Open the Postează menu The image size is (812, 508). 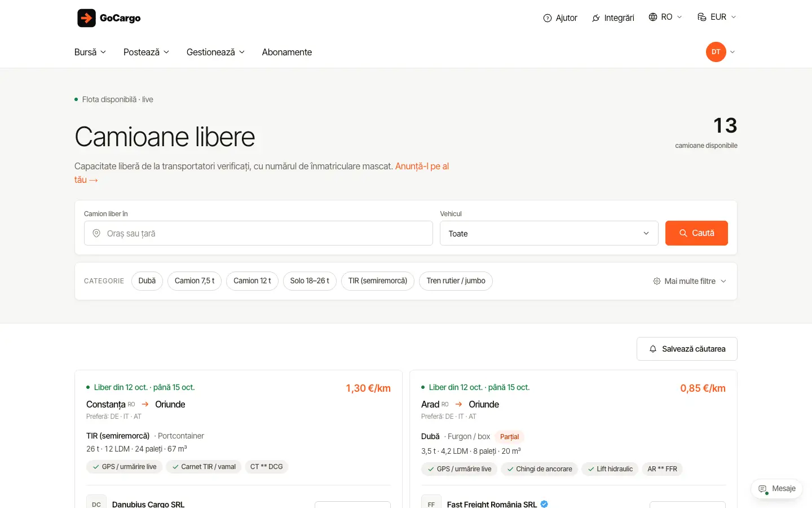(147, 52)
